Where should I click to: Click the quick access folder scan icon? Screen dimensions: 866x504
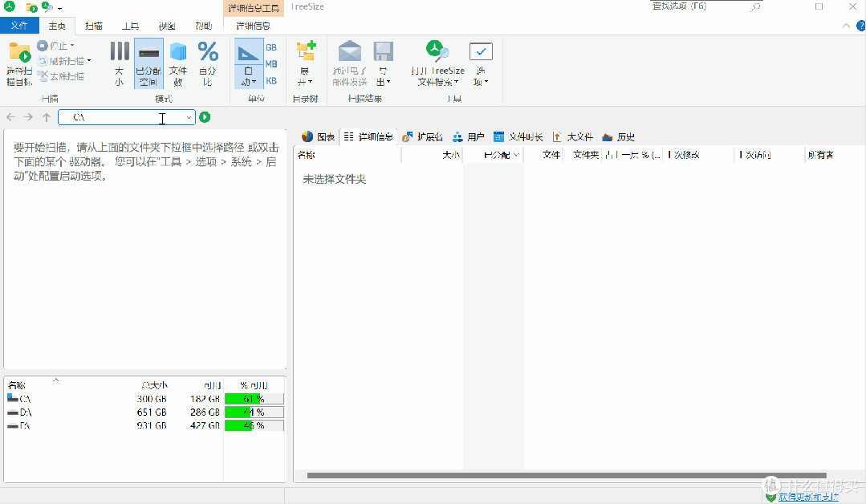pos(31,7)
